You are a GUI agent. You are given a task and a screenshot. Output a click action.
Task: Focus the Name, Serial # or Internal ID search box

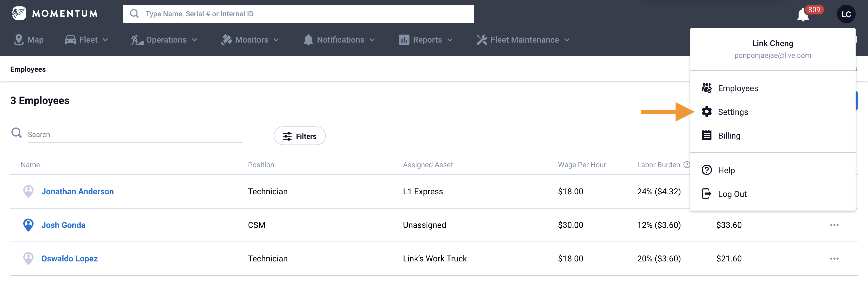click(x=298, y=14)
